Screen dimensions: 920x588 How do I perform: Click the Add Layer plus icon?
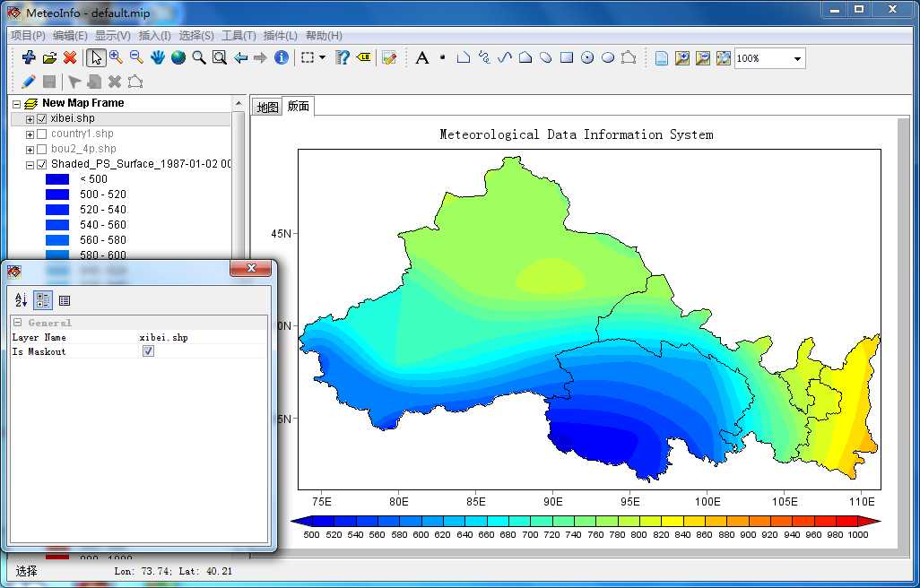(x=29, y=58)
